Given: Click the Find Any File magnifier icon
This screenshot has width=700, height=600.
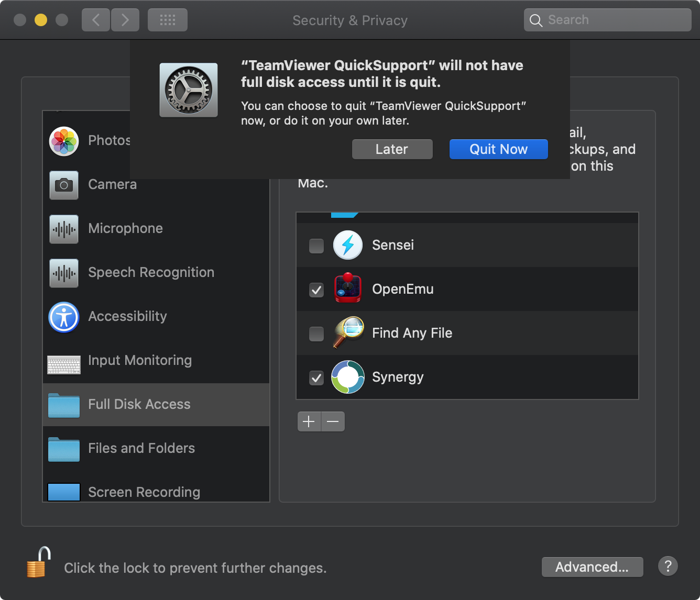Looking at the screenshot, I should point(348,332).
